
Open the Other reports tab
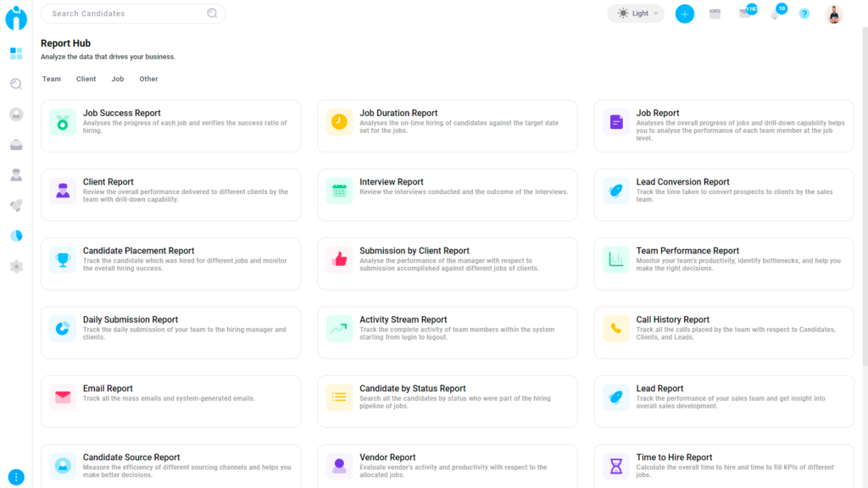click(148, 79)
